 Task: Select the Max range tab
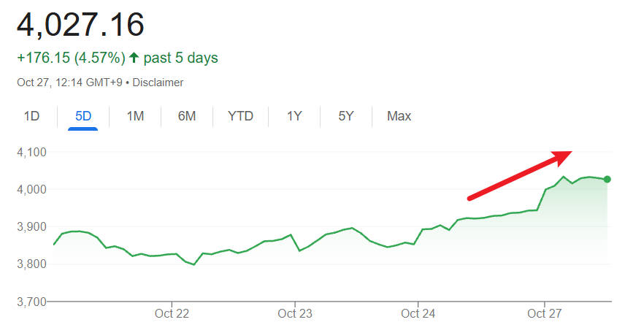coord(399,116)
